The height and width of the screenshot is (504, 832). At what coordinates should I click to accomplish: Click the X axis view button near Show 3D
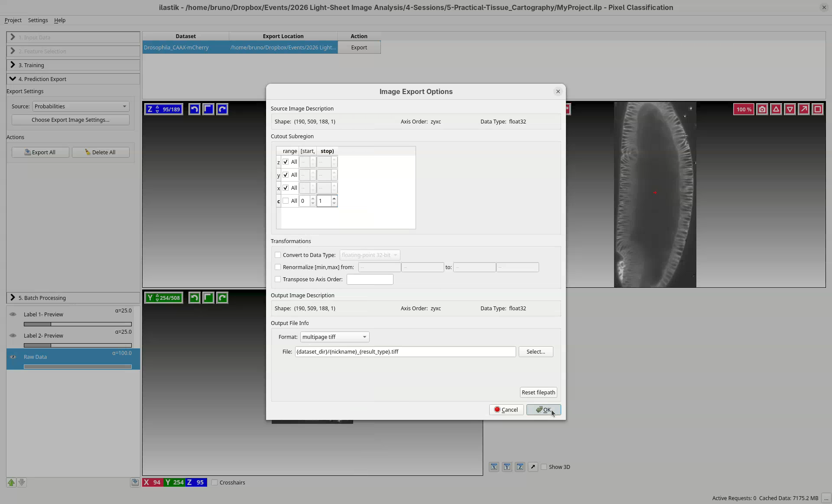pyautogui.click(x=494, y=467)
